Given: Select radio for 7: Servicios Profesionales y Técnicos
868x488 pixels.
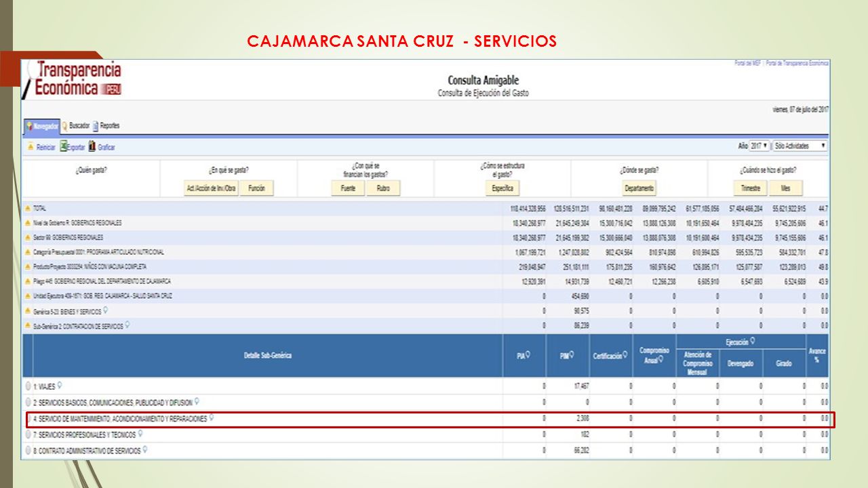Looking at the screenshot, I should click(28, 434).
